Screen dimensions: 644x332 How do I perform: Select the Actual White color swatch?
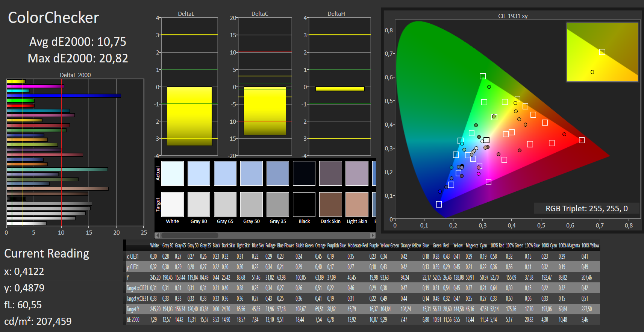173,173
